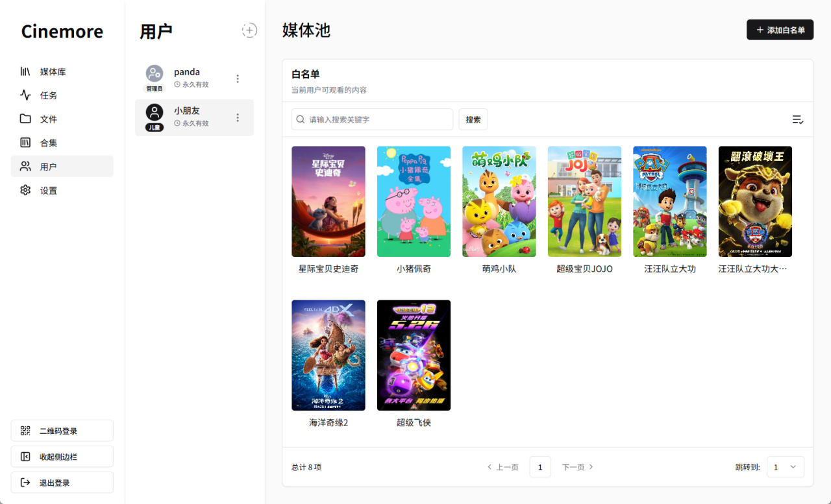Screen dimensions: 831x504
Task: Click the QR code icon
Action: [x=25, y=431]
